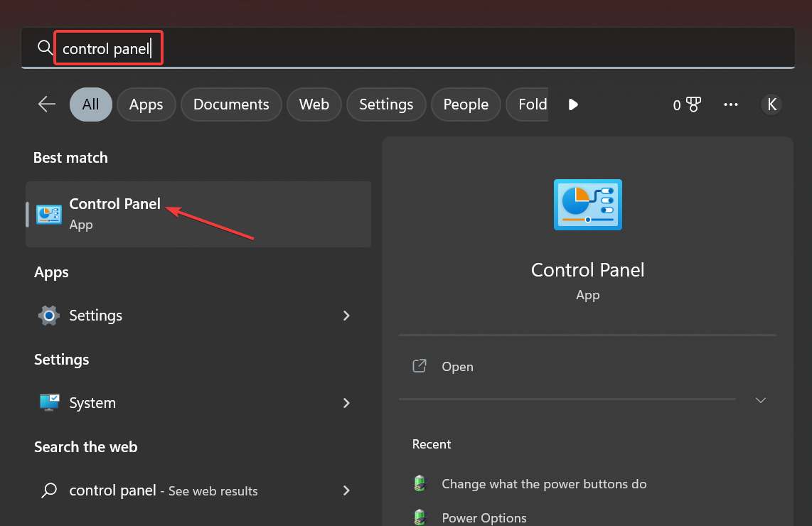Expand the Settings result chevron
Image resolution: width=812 pixels, height=526 pixels.
coord(346,316)
